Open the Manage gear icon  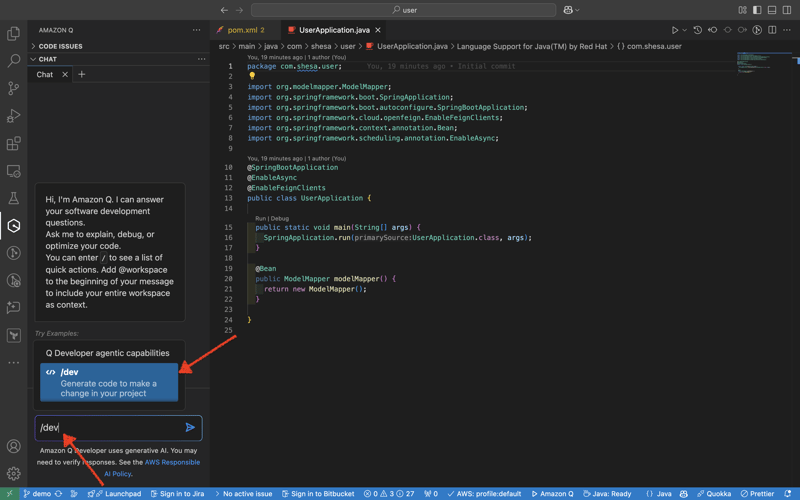coord(14,473)
